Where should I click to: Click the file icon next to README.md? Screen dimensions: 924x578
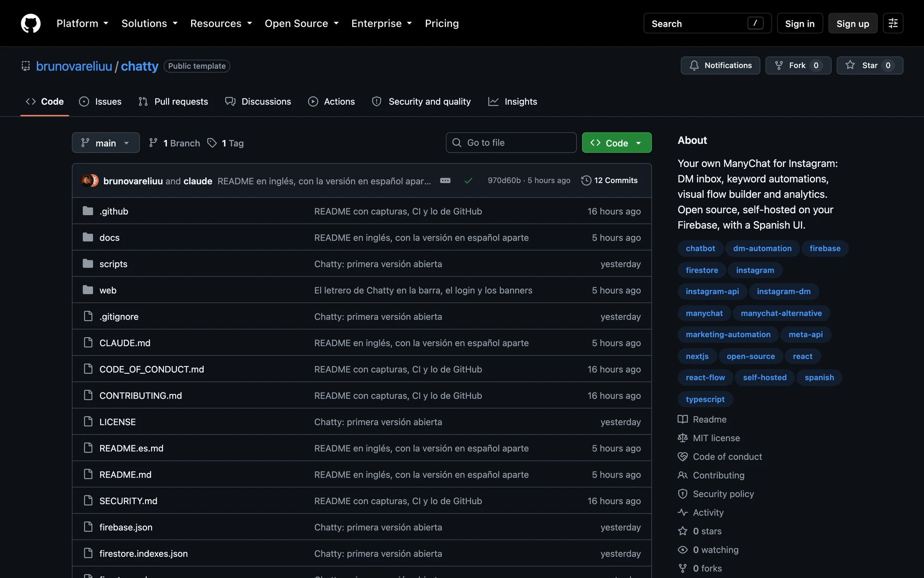pos(88,474)
